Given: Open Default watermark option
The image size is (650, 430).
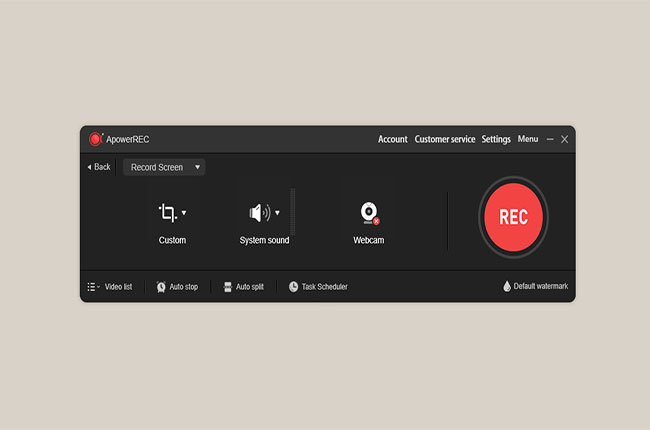Looking at the screenshot, I should 541,286.
